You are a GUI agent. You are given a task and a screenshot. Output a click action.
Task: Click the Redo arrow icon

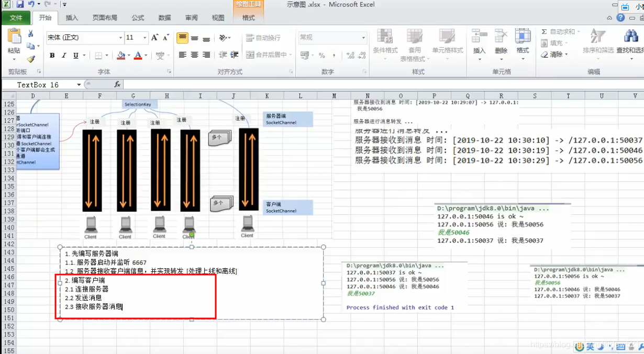tap(48, 4)
